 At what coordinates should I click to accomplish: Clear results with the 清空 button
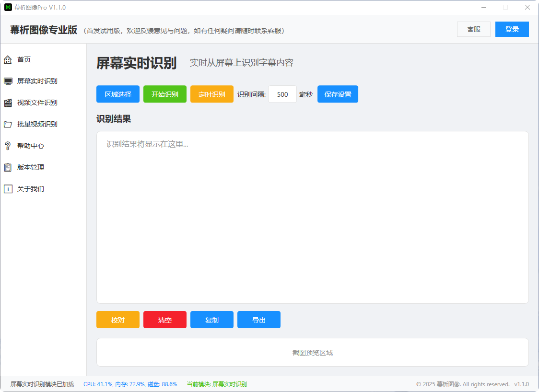point(164,320)
